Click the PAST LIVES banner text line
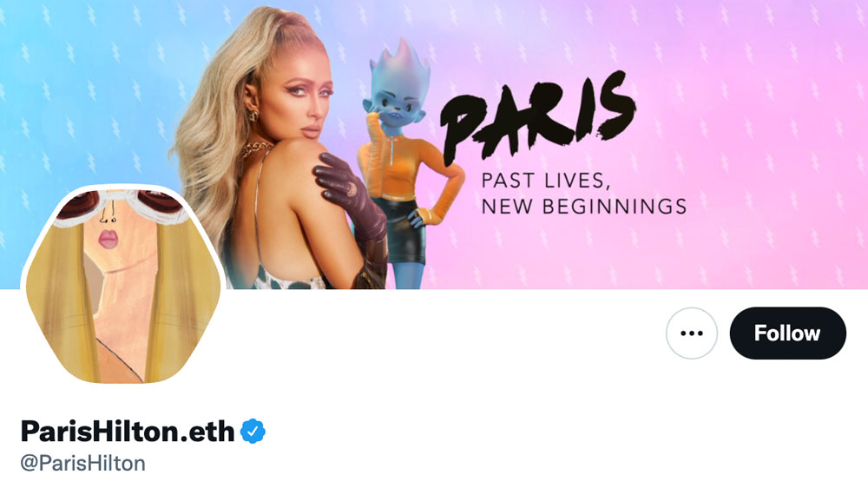868x495 pixels. 546,181
